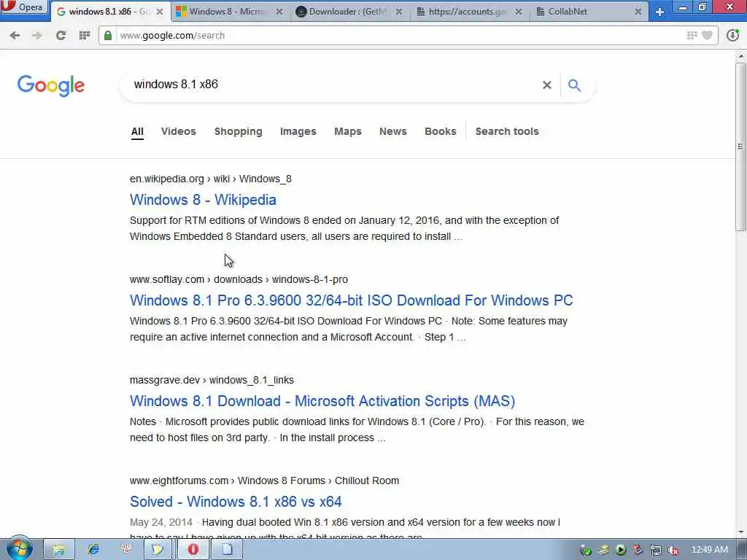Switch to Videos results
This screenshot has height=560, width=747.
pos(178,131)
